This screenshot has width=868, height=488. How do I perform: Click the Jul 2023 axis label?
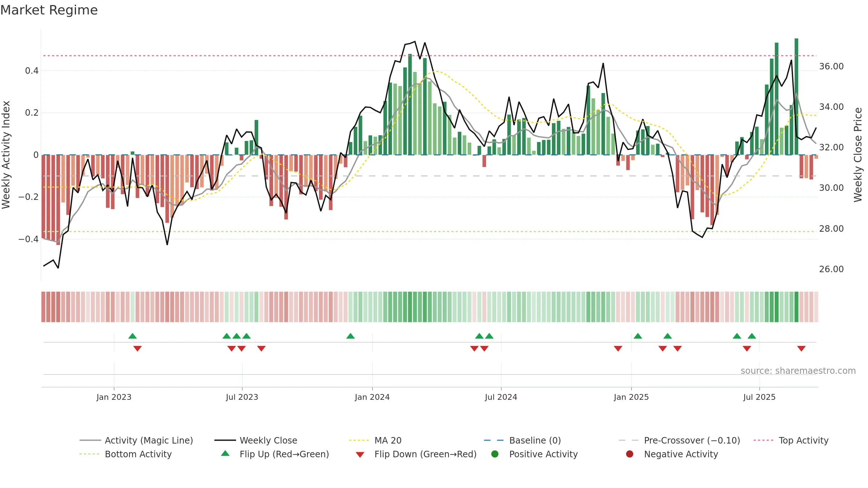pos(242,397)
